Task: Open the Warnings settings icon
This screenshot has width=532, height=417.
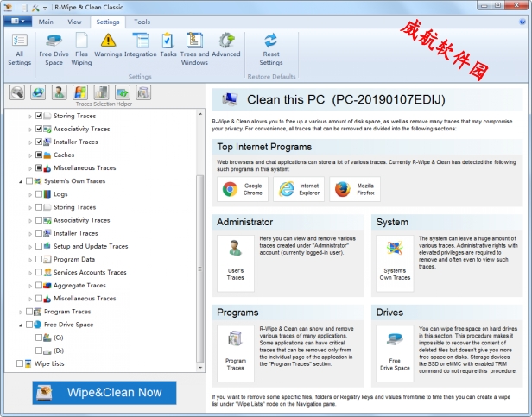Action: [108, 48]
